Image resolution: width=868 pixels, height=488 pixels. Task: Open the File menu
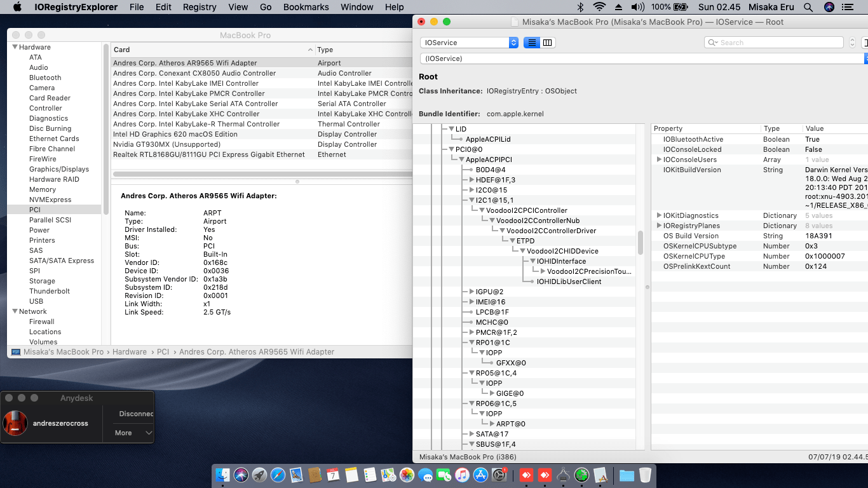click(137, 7)
